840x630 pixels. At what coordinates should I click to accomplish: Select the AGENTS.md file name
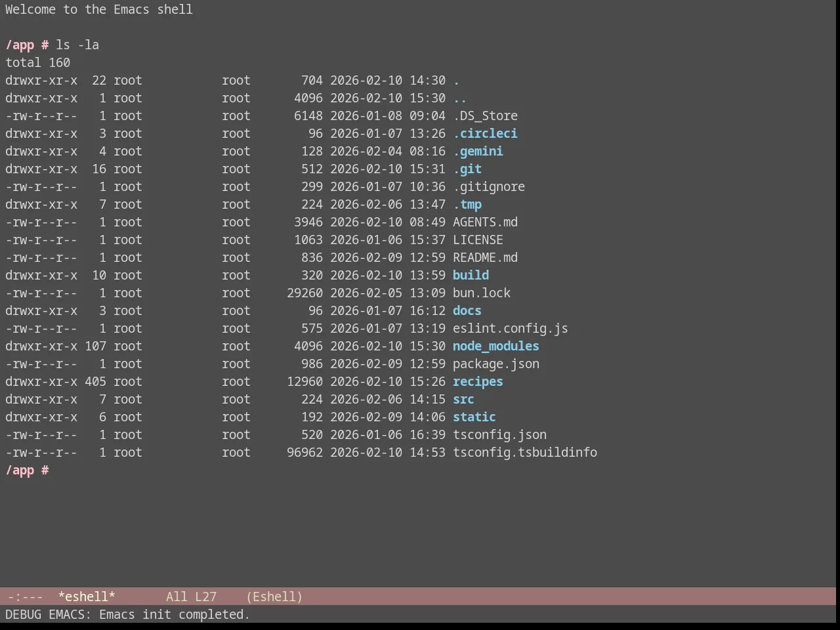click(485, 222)
